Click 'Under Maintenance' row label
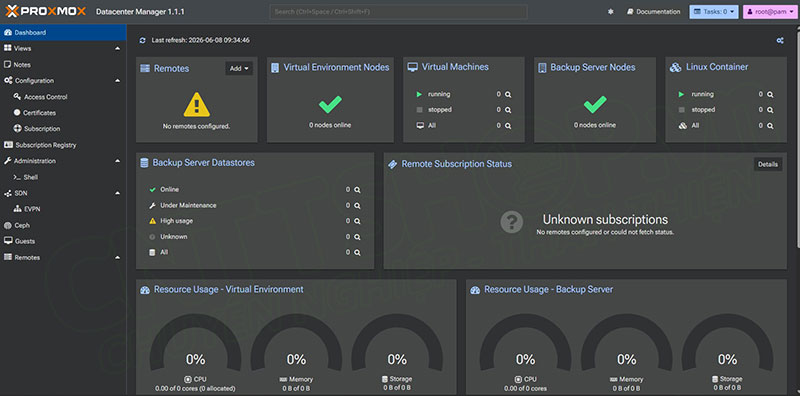 [x=188, y=206]
